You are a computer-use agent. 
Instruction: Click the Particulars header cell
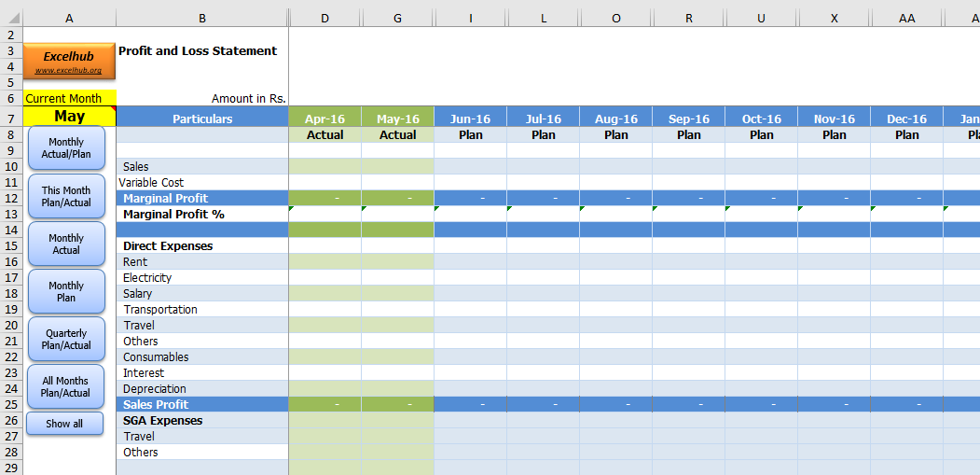(202, 119)
